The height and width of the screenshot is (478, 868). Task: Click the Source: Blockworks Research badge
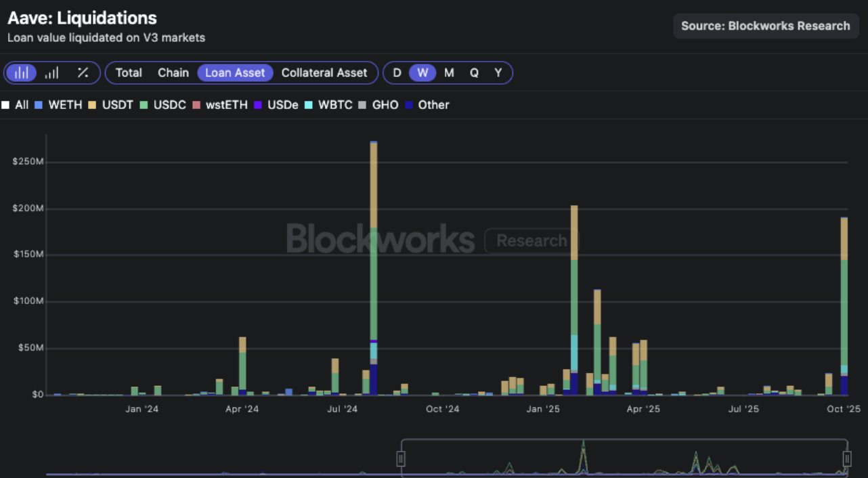point(766,26)
